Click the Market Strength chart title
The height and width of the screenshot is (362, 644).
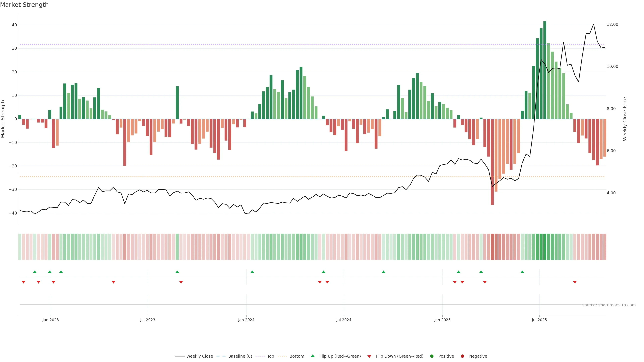tap(24, 5)
